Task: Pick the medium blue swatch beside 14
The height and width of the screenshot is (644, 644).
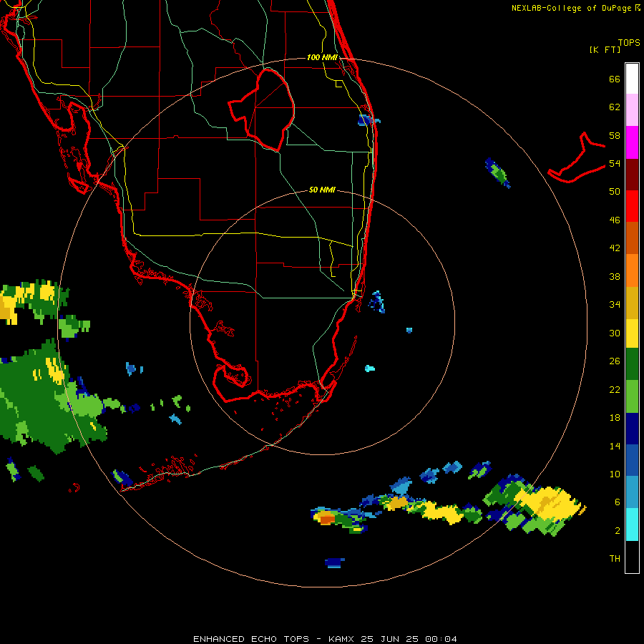Action: coord(632,460)
